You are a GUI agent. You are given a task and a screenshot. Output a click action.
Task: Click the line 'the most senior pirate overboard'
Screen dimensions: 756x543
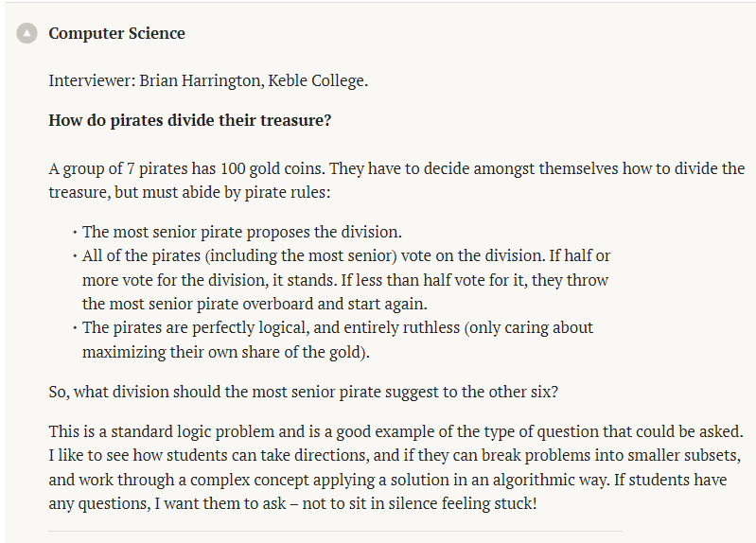click(x=255, y=304)
